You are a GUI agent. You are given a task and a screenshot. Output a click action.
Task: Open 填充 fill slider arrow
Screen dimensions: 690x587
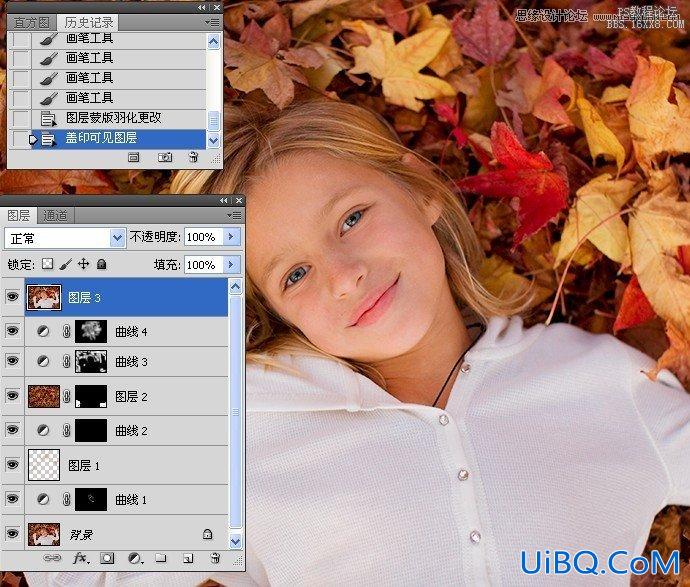pyautogui.click(x=231, y=264)
